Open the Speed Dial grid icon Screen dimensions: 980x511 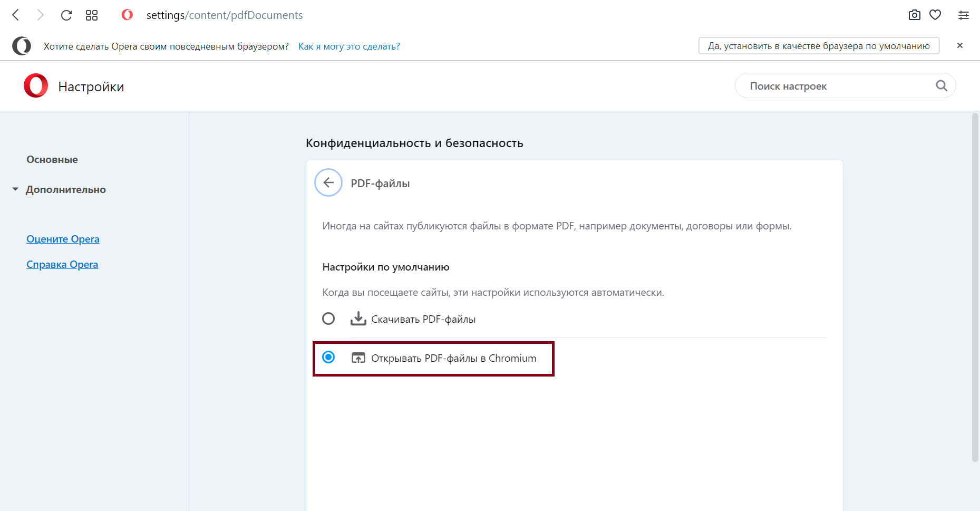[x=92, y=15]
